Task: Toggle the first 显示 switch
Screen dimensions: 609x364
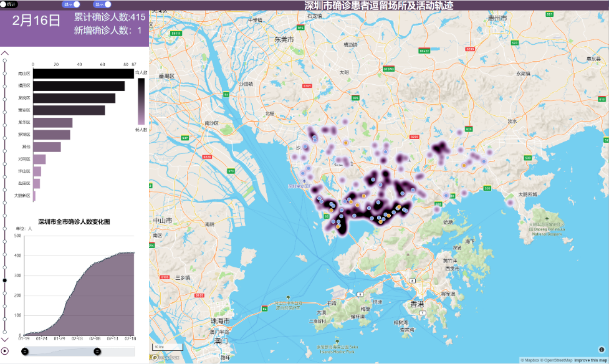Action: 71,4
